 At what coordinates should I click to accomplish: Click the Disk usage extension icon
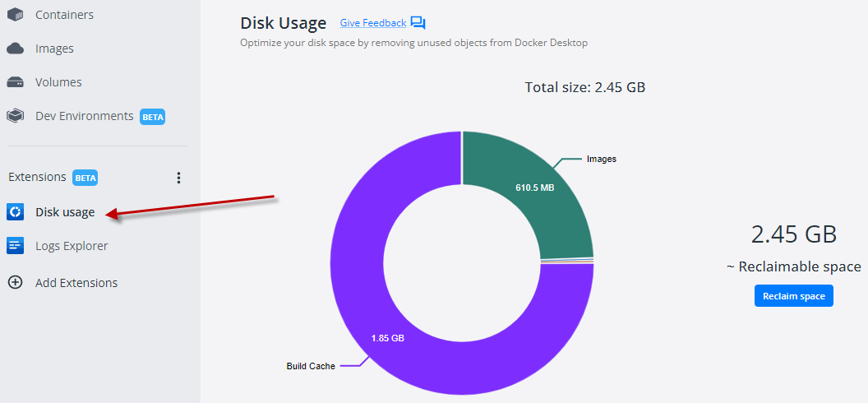(x=15, y=212)
